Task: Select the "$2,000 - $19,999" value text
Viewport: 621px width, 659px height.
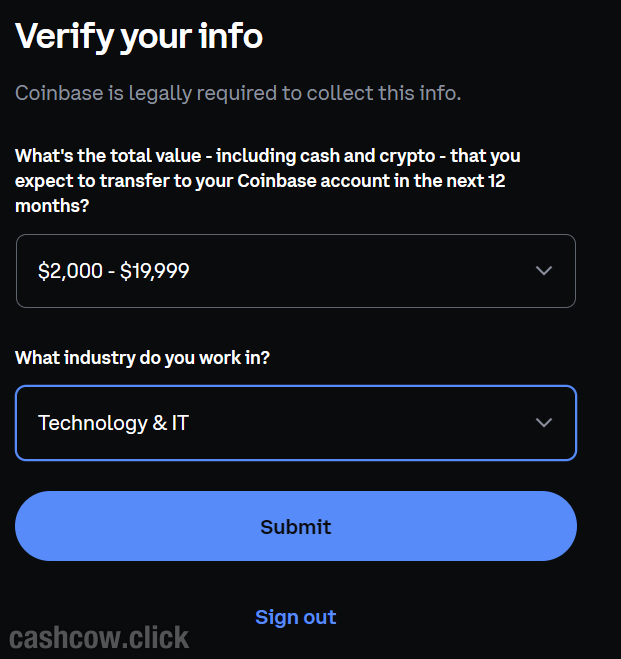Action: [113, 271]
